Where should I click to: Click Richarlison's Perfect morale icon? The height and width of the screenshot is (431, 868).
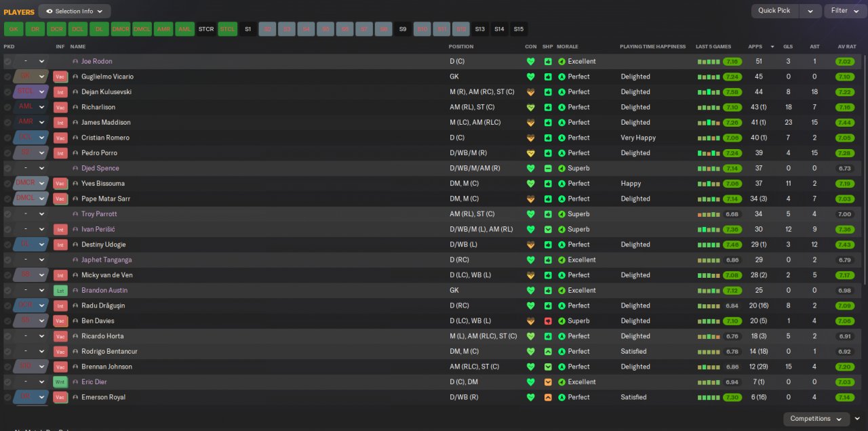tap(561, 107)
